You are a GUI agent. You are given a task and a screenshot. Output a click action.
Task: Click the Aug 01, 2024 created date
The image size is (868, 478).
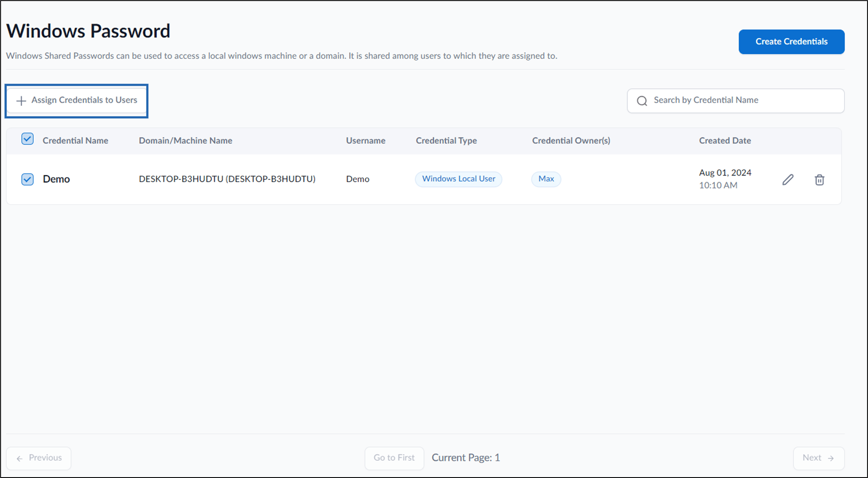click(725, 172)
